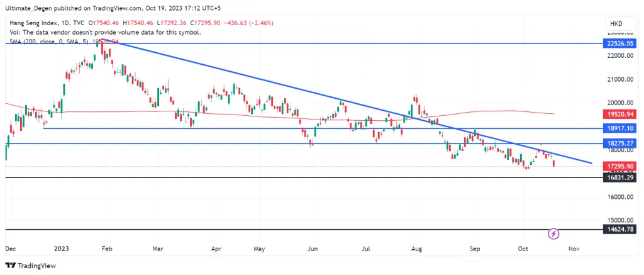
Task: Click the Jun label on time axis
Action: 313,249
